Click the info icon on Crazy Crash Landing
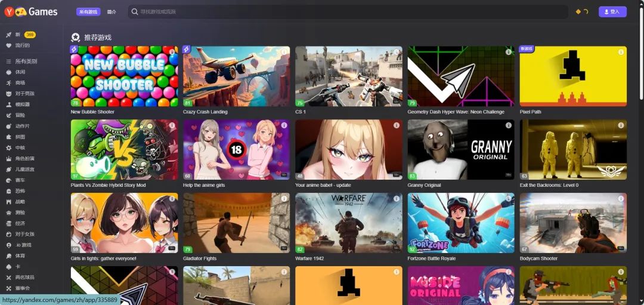This screenshot has height=305, width=644. [x=284, y=52]
